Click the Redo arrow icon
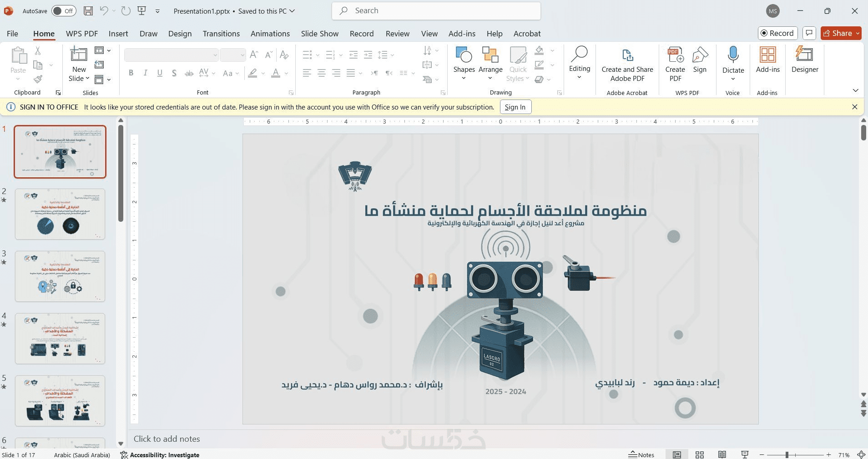 tap(126, 11)
